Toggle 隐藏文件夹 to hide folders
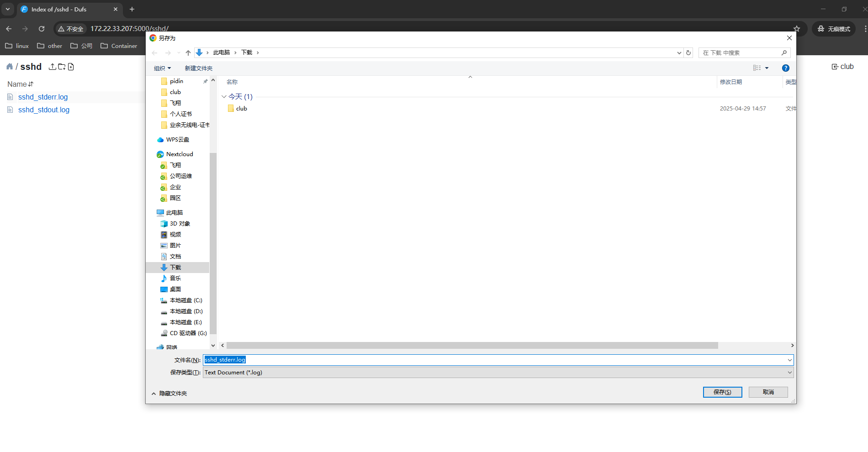868x452 pixels. click(x=169, y=394)
